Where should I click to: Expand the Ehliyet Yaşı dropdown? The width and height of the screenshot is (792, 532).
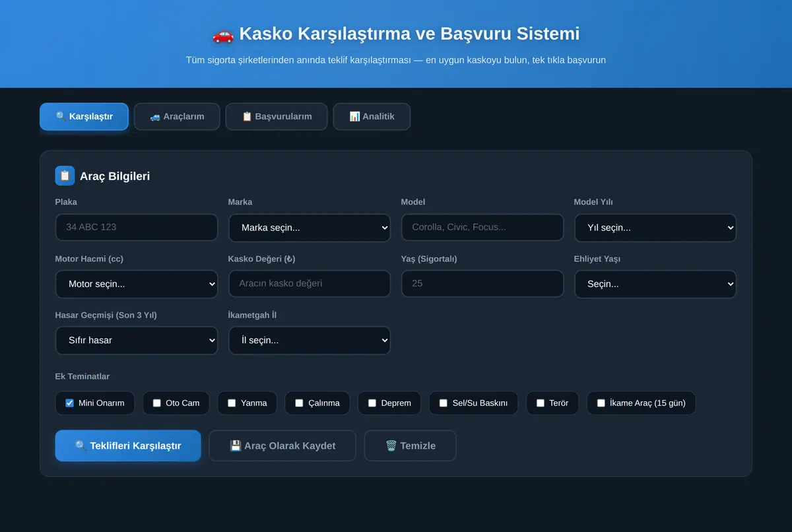pos(655,284)
